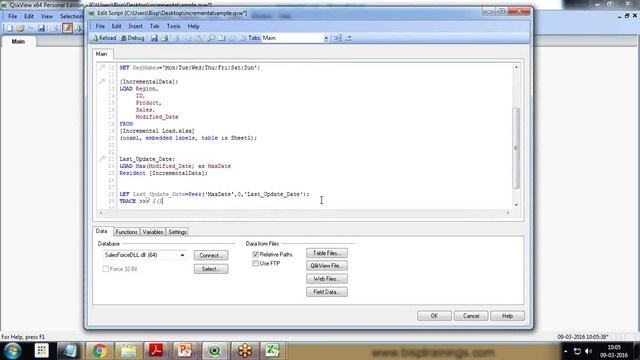Click the volume speaker tray icon
This screenshot has height=360, width=640.
(x=588, y=351)
